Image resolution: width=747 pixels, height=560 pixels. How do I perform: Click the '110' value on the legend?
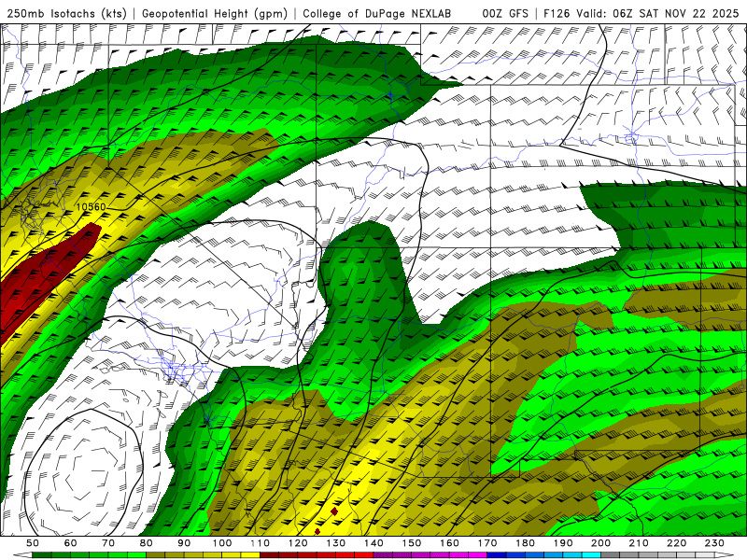coord(261,543)
